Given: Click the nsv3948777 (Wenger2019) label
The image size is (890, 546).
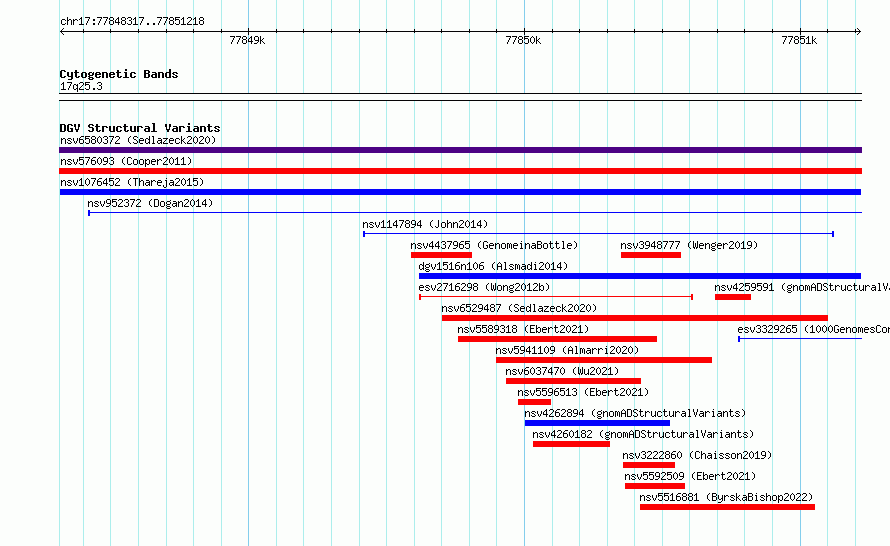Looking at the screenshot, I should pos(689,245).
